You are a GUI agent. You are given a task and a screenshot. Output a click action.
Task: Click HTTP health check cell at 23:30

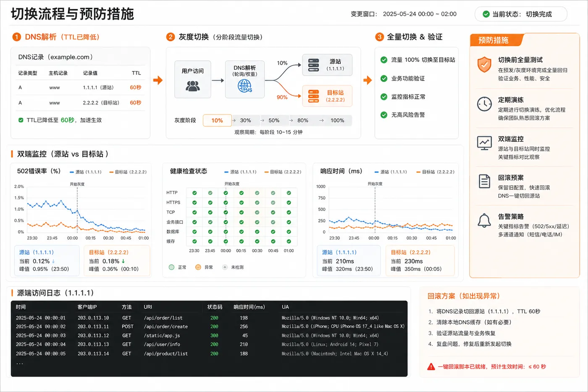(x=194, y=193)
